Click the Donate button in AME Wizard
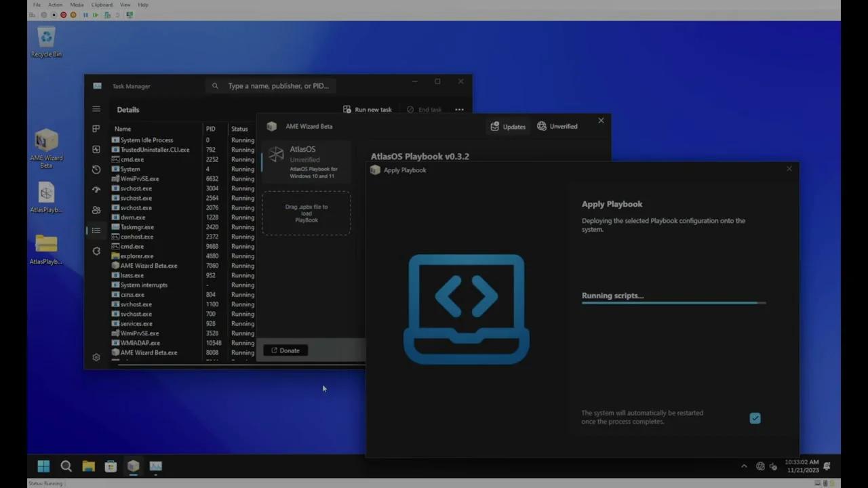This screenshot has height=488, width=868. [285, 350]
